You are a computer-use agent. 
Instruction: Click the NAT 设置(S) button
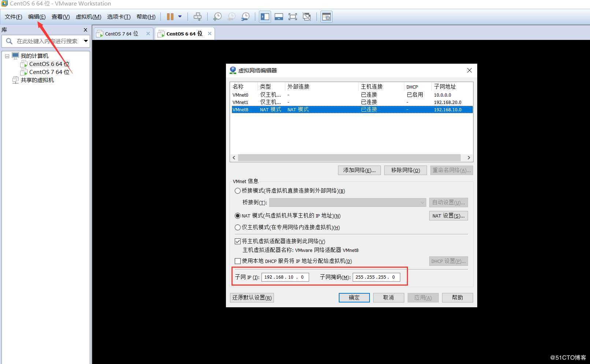[x=448, y=216]
